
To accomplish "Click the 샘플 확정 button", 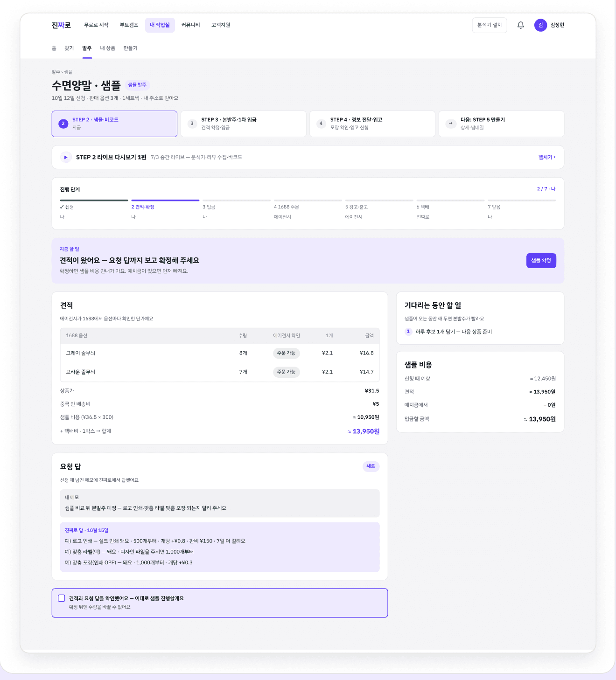I will (x=541, y=261).
